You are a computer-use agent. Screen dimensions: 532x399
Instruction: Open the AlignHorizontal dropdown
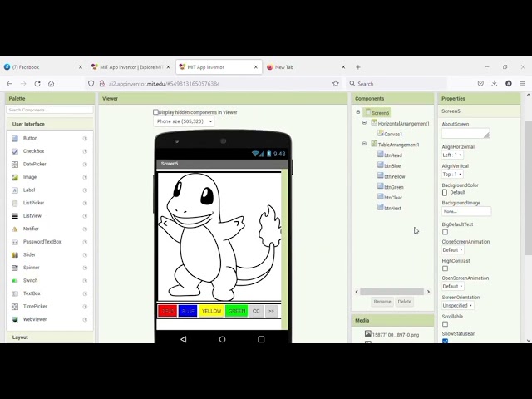(452, 155)
